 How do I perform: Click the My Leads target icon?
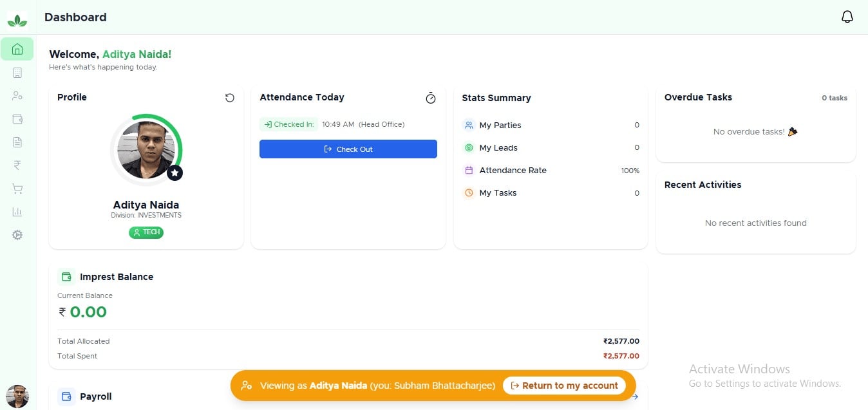point(469,147)
